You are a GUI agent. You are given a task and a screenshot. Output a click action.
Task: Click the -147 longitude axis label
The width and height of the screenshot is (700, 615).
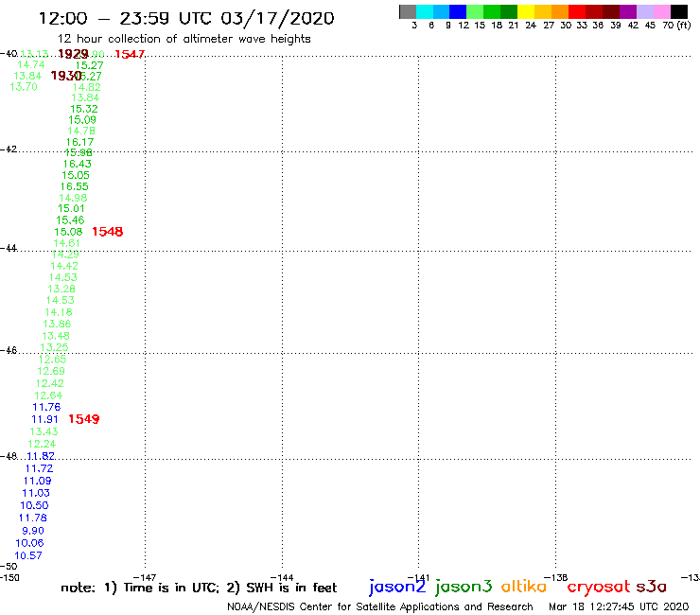145,577
